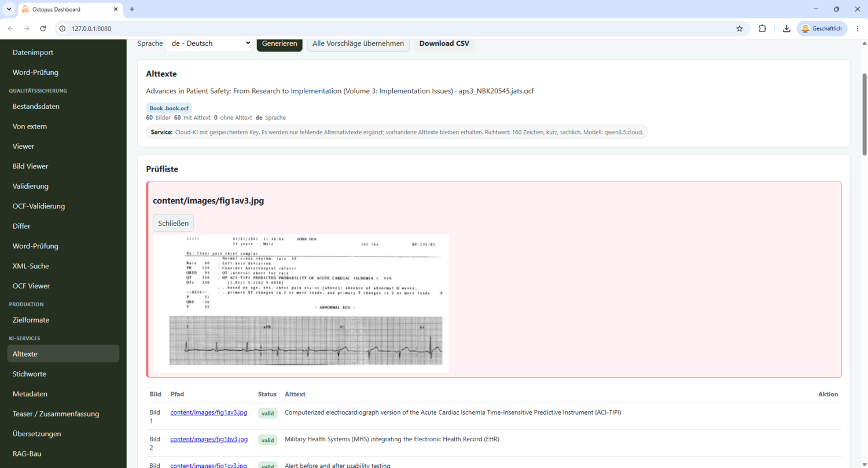Click the page vertical scrollbar
Viewport: 868px width, 468px height.
pyautogui.click(x=865, y=114)
